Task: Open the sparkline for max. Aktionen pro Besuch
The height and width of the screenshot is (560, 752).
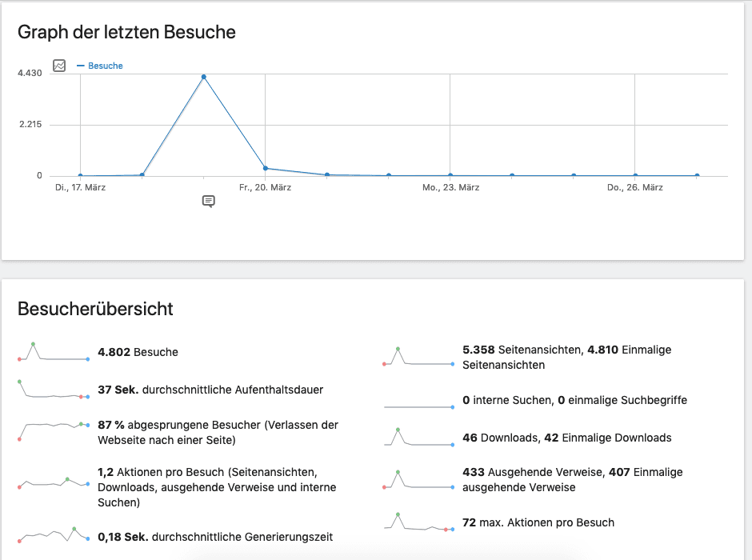Action: 418,522
